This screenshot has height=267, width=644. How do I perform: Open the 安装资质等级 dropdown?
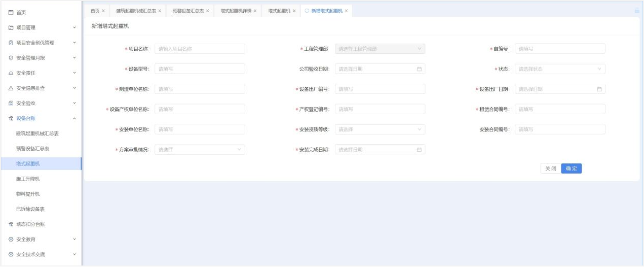[380, 129]
